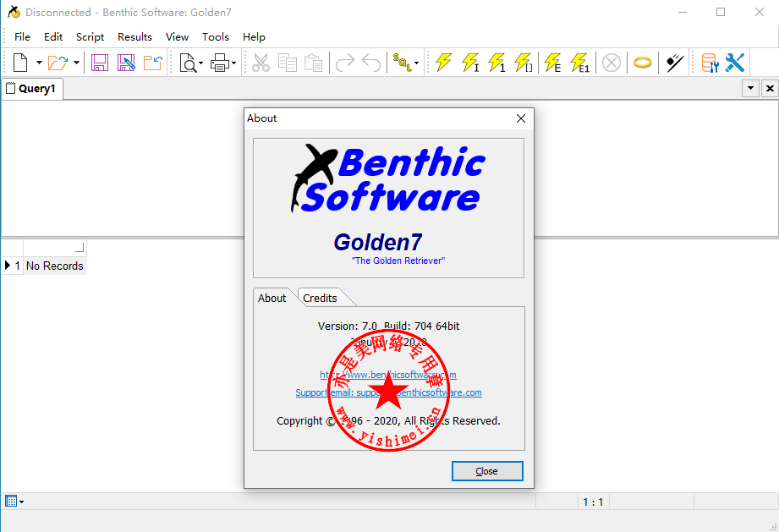Screen dimensions: 779x532
Task: Click the Copy toolbar icon
Action: click(288, 63)
